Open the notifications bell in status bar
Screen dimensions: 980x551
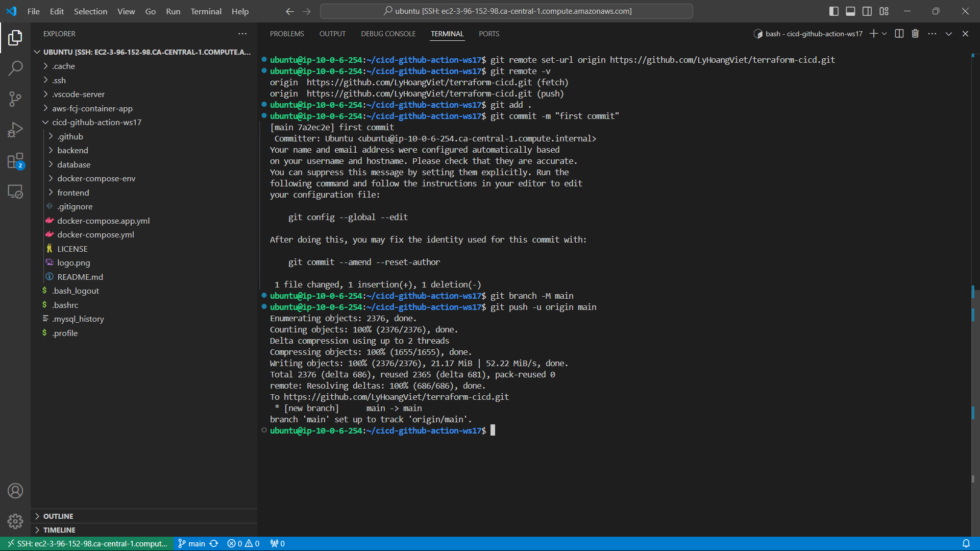pyautogui.click(x=966, y=544)
